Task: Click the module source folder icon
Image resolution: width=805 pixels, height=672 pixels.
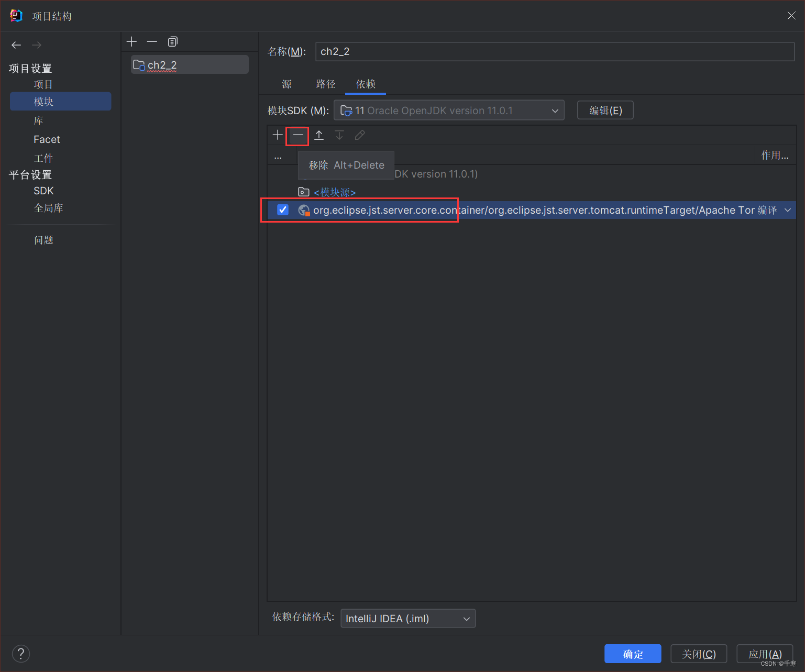Action: click(x=304, y=192)
